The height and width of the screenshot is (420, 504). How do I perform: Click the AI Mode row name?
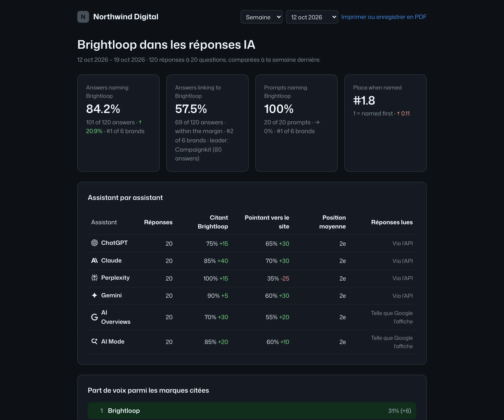pyautogui.click(x=113, y=342)
